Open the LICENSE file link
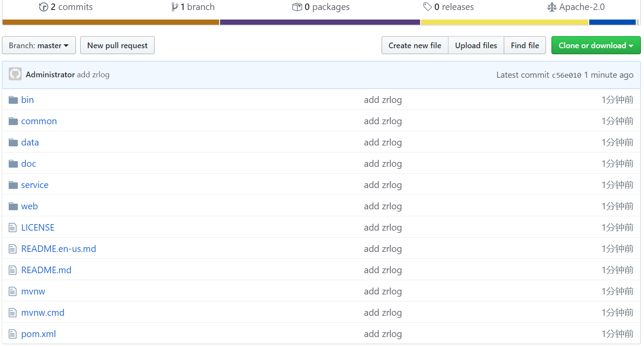The width and height of the screenshot is (644, 347). (38, 228)
